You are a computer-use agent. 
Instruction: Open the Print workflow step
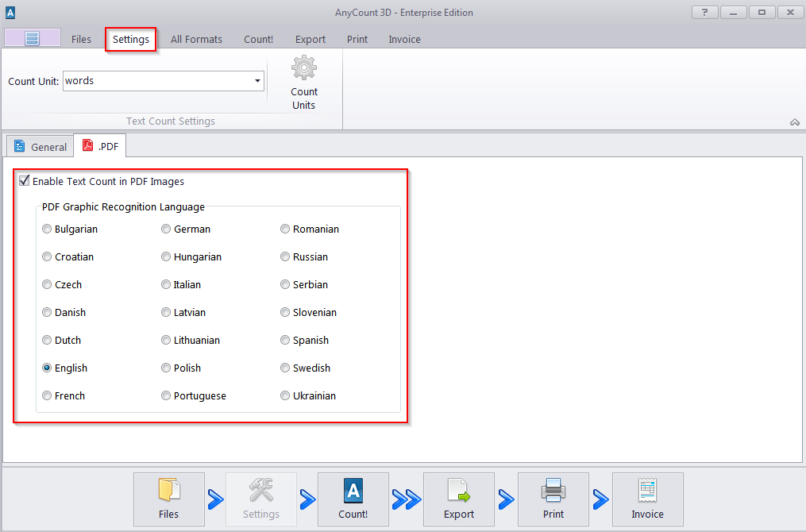pyautogui.click(x=553, y=499)
